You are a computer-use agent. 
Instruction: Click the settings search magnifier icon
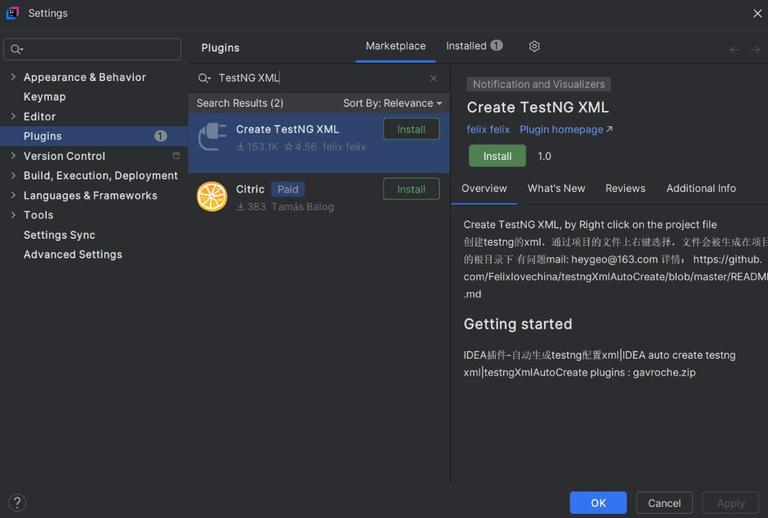click(16, 49)
